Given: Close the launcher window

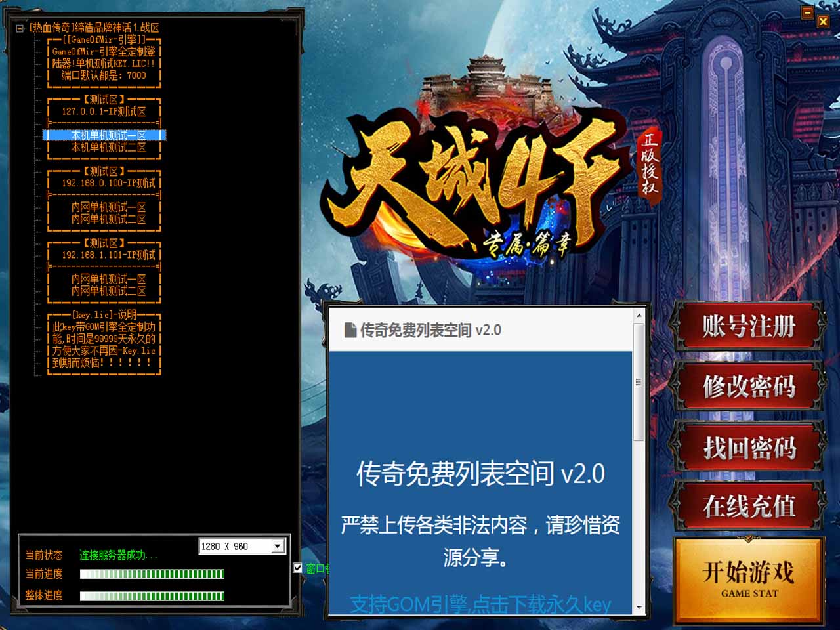Looking at the screenshot, I should 823,21.
